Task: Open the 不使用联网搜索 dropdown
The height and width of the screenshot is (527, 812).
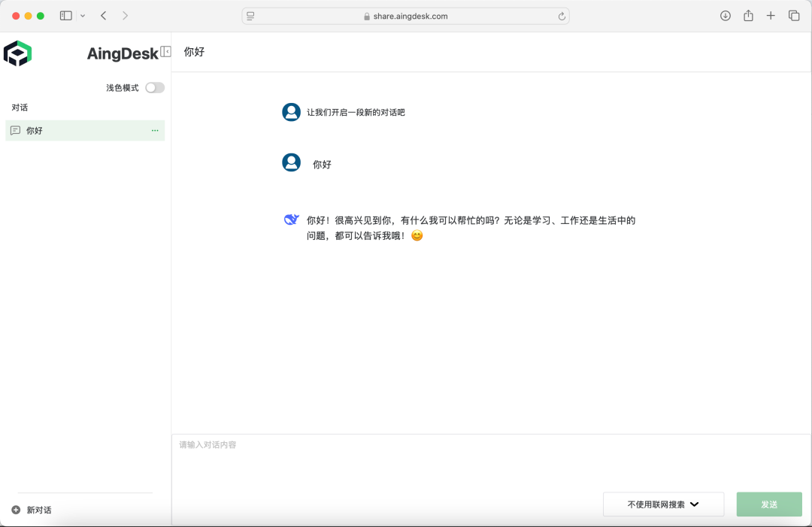Action: [663, 504]
